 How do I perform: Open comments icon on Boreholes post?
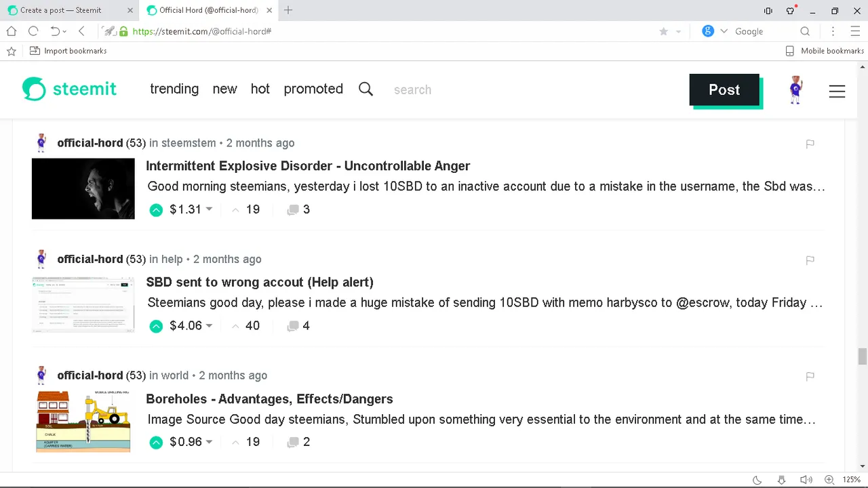[293, 443]
